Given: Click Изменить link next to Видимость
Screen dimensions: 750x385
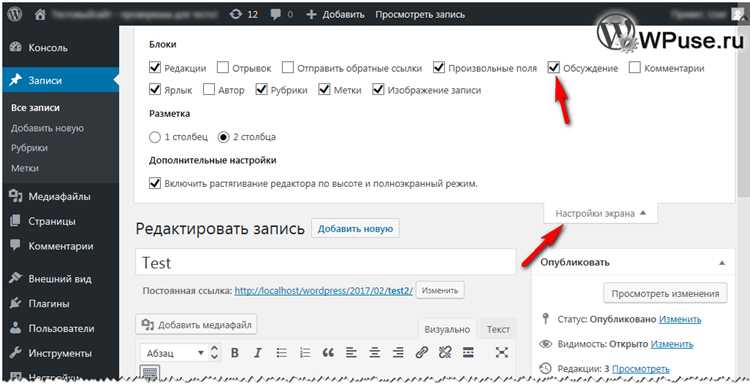Looking at the screenshot, I should point(672,344).
